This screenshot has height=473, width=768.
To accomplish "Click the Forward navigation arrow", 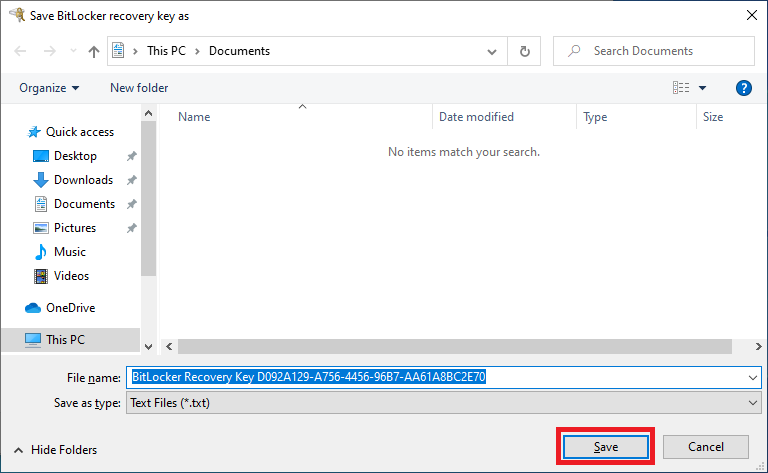I will click(49, 51).
